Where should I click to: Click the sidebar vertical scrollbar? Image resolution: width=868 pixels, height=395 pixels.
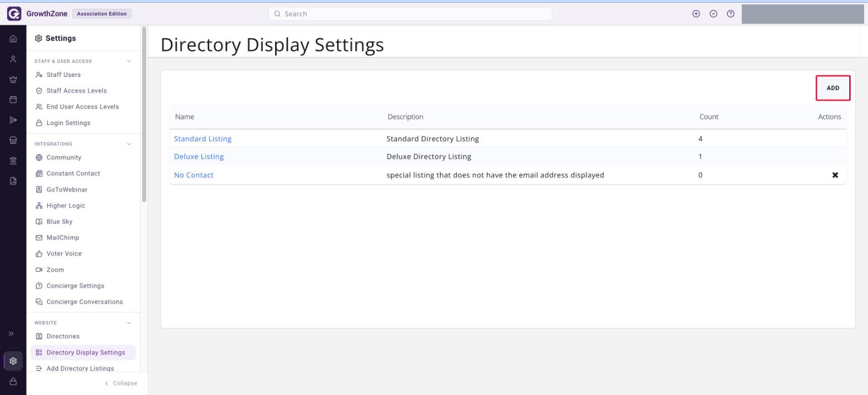coord(144,114)
